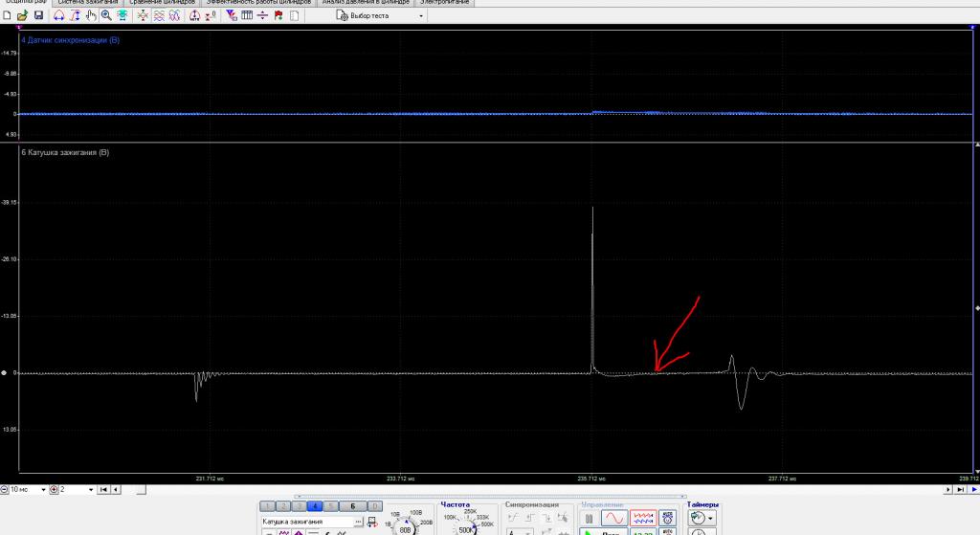The height and width of the screenshot is (535, 980).
Task: Click the horizontal timeline scrollbar thumb
Action: (142, 489)
